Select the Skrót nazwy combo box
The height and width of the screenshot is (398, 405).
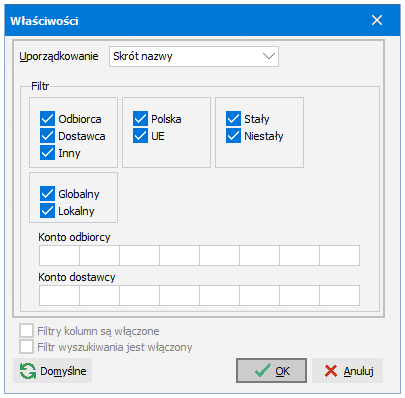(x=194, y=56)
